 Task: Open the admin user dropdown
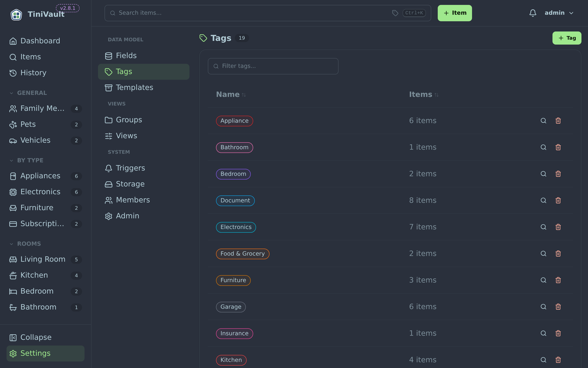point(559,13)
